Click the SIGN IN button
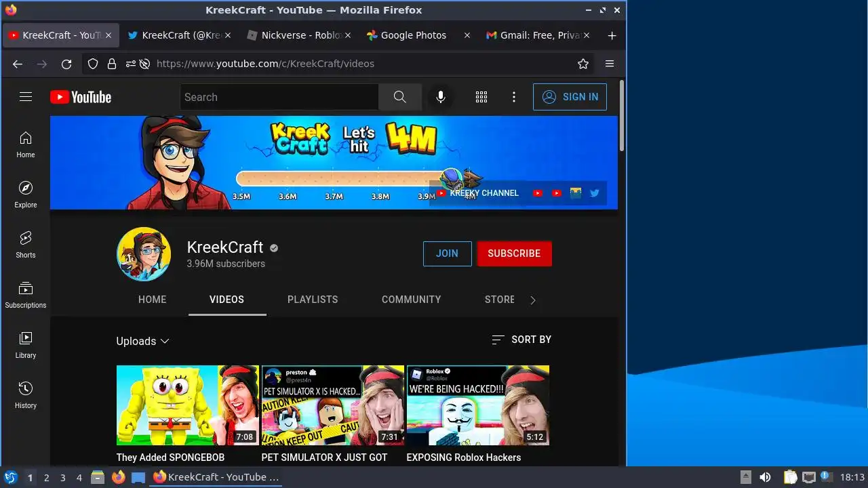868x488 pixels. tap(570, 97)
